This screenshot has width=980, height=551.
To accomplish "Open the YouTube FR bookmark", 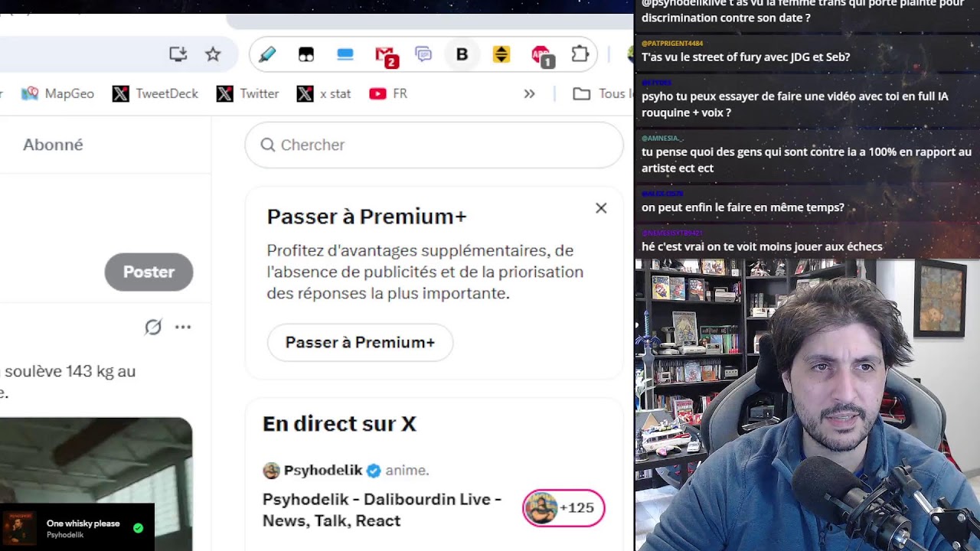I will (388, 93).
